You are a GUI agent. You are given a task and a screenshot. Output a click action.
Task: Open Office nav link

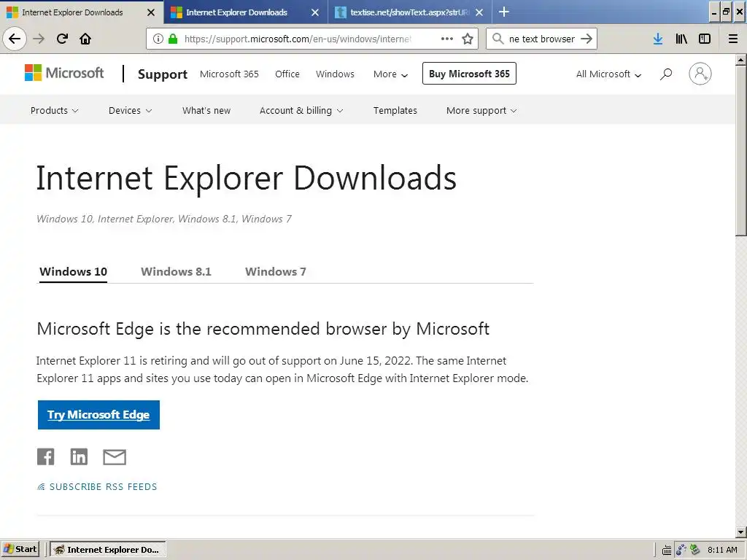pos(287,74)
